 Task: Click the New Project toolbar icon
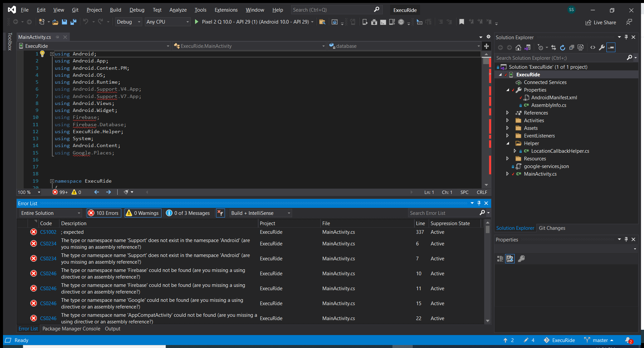click(42, 22)
